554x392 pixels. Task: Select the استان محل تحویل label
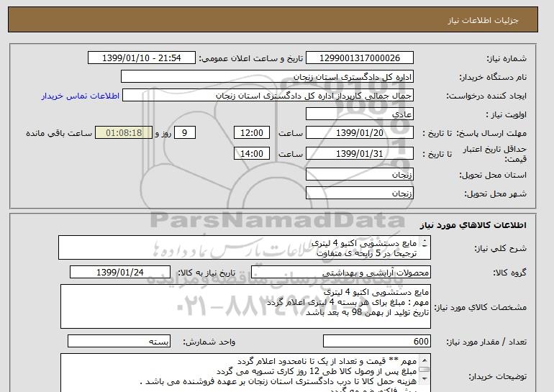click(493, 175)
